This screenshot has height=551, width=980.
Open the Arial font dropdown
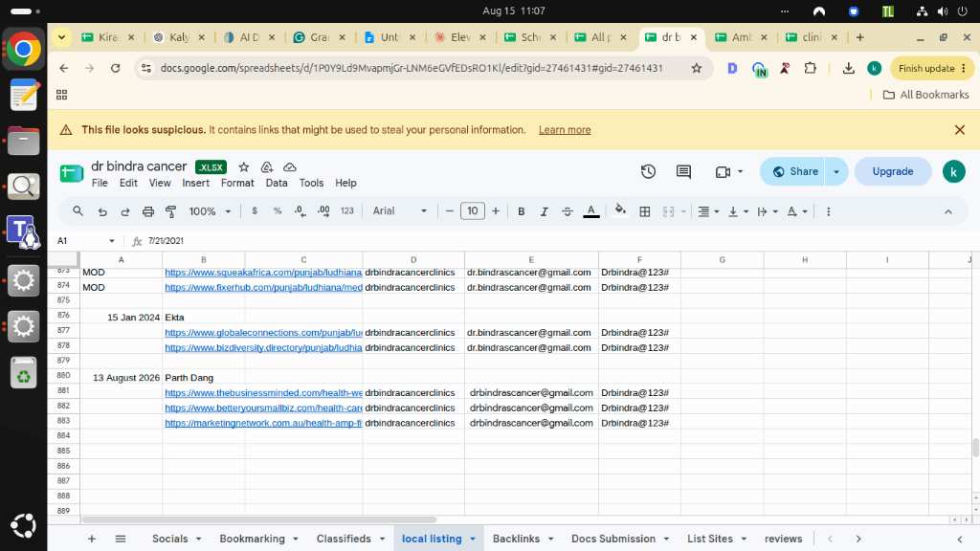pyautogui.click(x=400, y=211)
